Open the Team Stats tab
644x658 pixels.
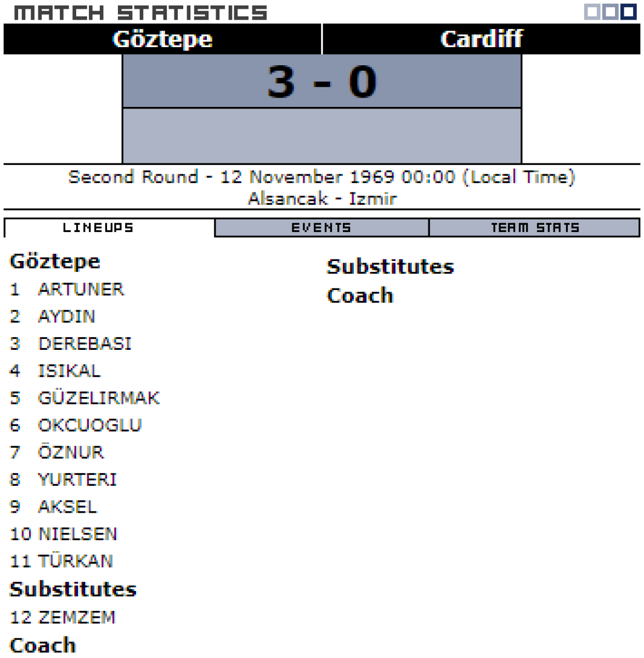click(x=534, y=228)
